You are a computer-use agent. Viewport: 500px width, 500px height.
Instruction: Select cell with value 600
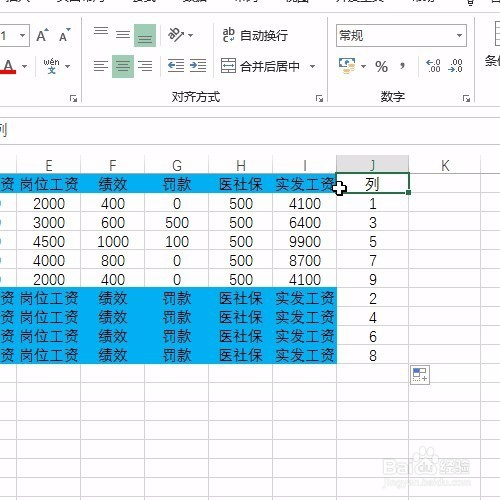click(x=113, y=222)
